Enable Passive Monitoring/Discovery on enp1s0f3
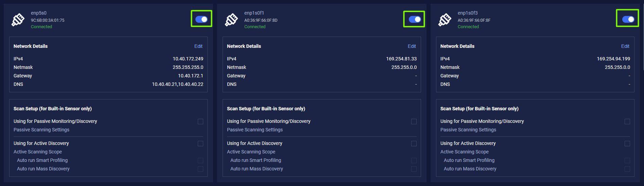This screenshot has height=186, width=644. tap(627, 122)
